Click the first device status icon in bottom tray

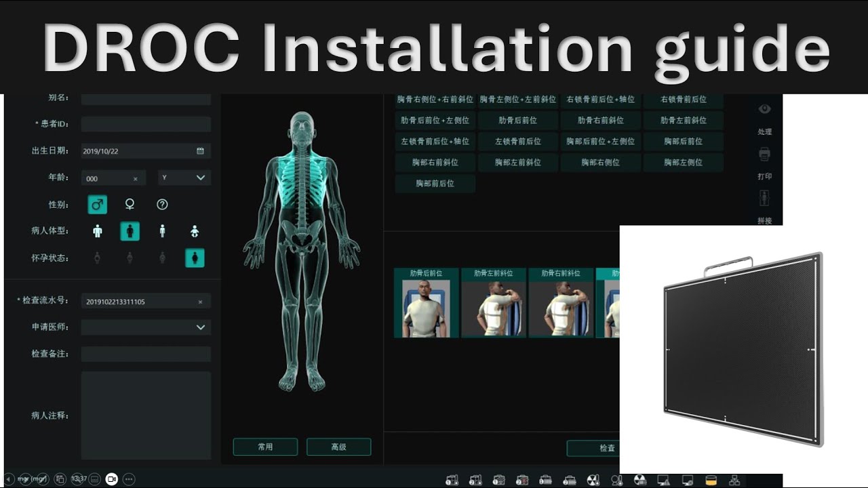click(452, 481)
